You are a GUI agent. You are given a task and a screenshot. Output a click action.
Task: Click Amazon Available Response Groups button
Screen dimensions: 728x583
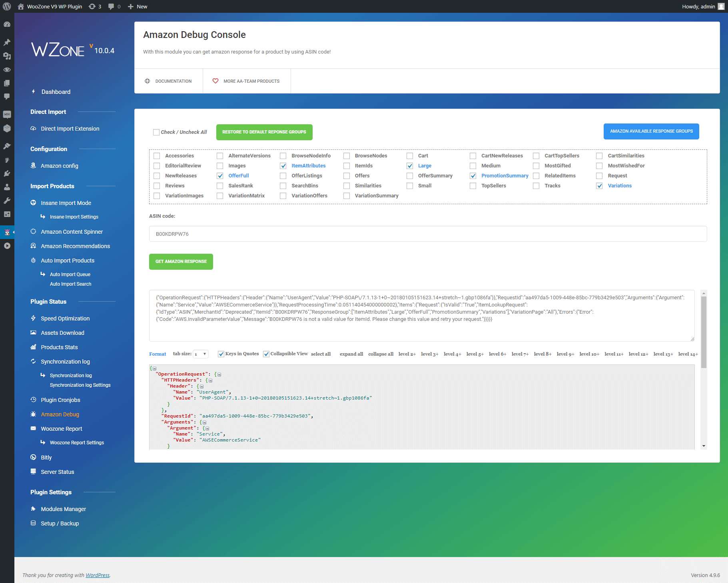[x=651, y=131]
